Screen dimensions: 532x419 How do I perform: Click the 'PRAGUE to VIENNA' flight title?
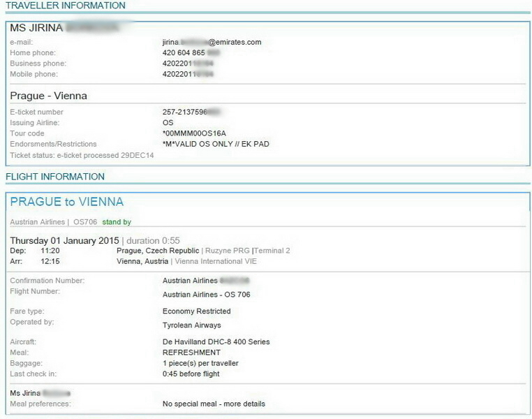(x=67, y=202)
